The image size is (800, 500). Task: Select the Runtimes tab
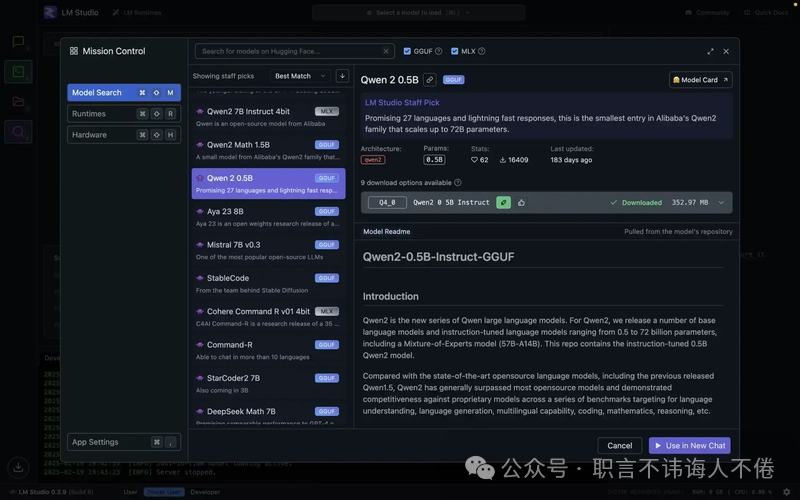124,114
